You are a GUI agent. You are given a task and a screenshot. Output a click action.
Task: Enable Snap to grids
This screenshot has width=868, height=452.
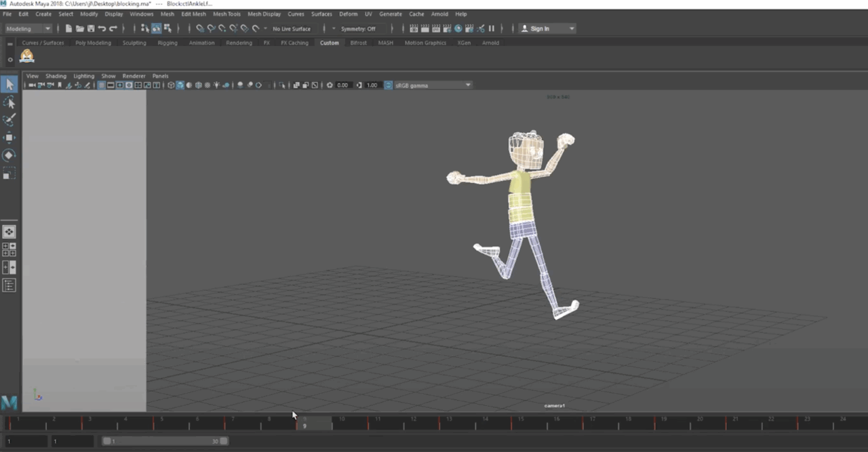pyautogui.click(x=201, y=28)
